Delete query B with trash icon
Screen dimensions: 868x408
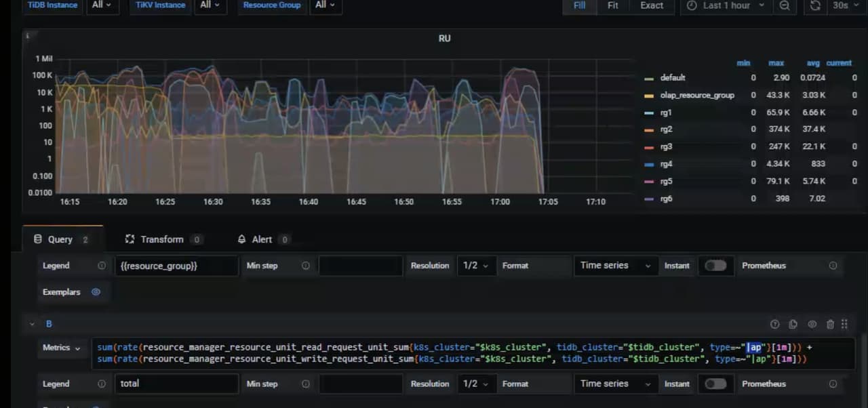coord(830,325)
